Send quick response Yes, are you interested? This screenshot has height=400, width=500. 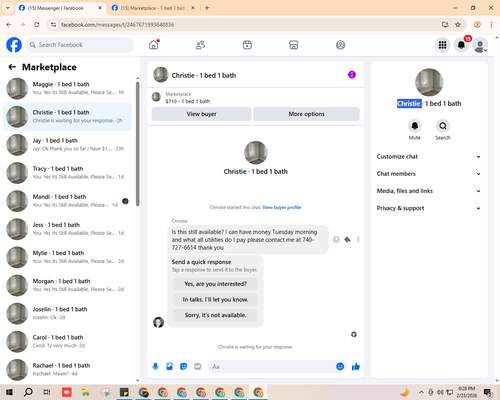pyautogui.click(x=215, y=284)
